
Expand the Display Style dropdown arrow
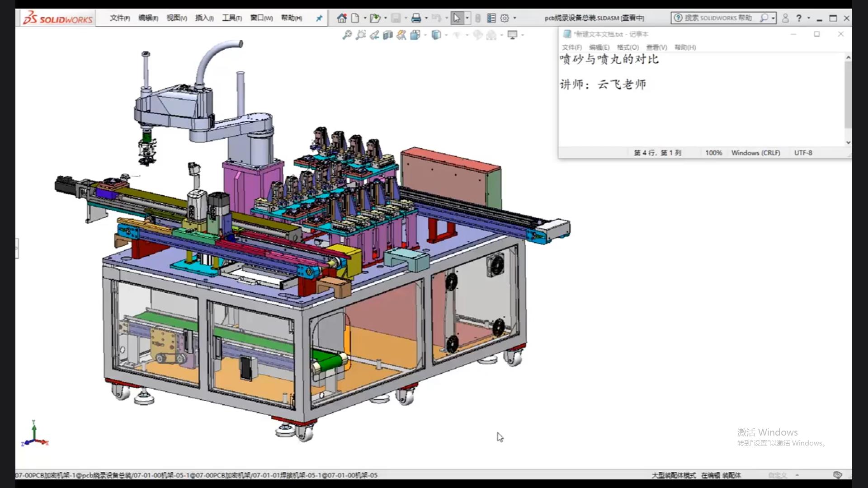coord(446,35)
